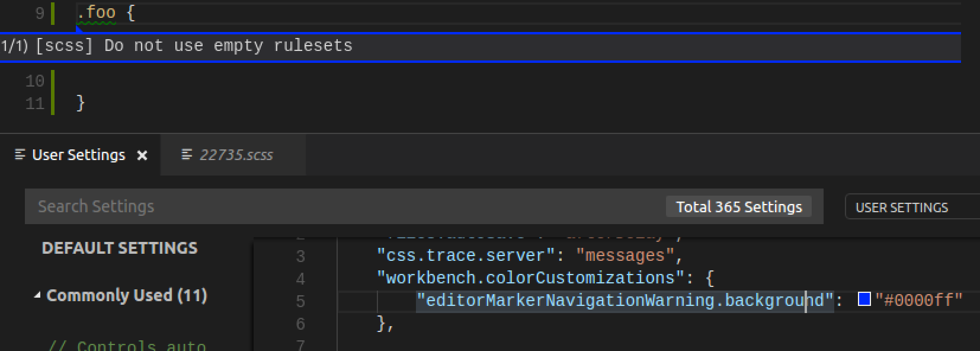980x351 pixels.
Task: Click the 'Do not use empty rulesets' warning message
Action: tap(228, 46)
